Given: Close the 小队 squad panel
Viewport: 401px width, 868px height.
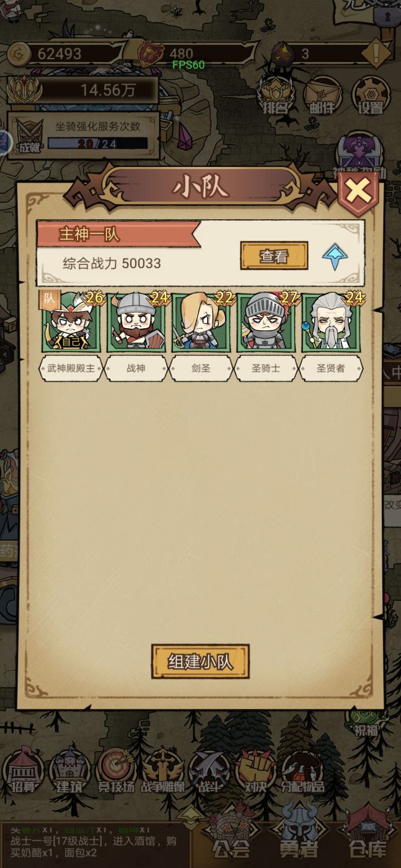Looking at the screenshot, I should coord(358,193).
